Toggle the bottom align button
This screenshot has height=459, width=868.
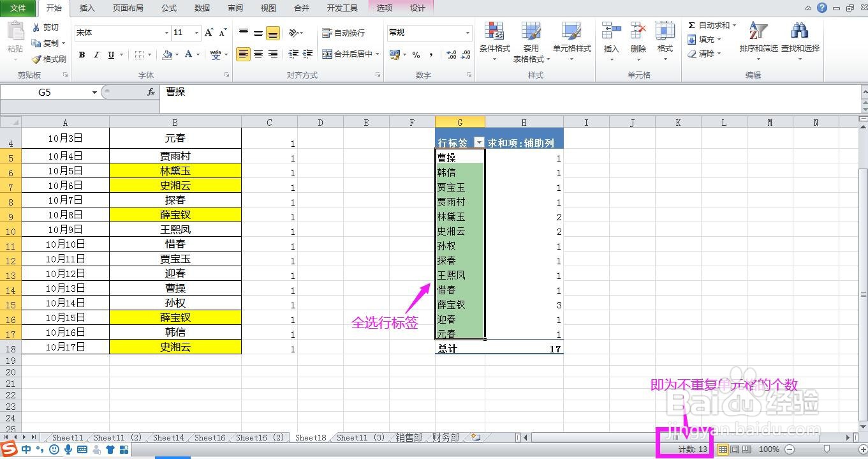[x=273, y=33]
